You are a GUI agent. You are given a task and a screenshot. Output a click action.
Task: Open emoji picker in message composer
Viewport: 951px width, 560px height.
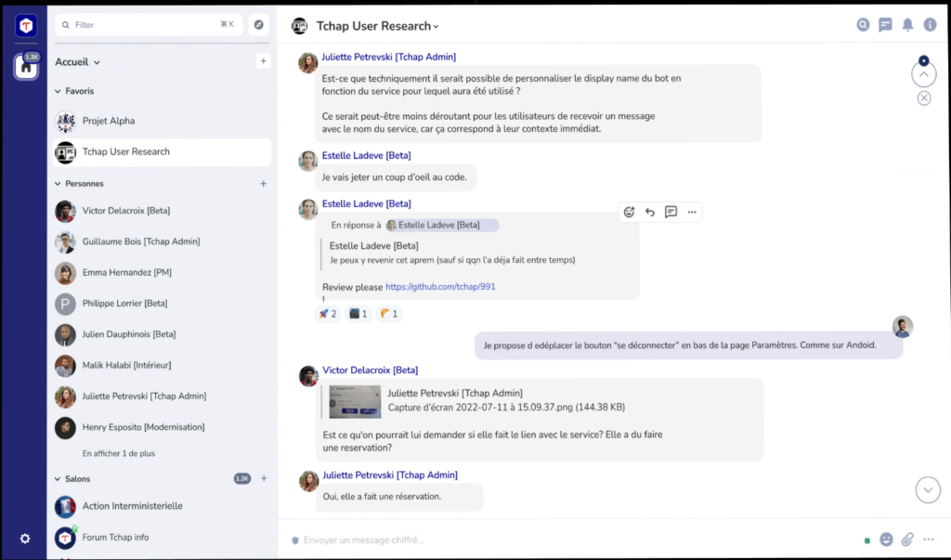(x=886, y=540)
